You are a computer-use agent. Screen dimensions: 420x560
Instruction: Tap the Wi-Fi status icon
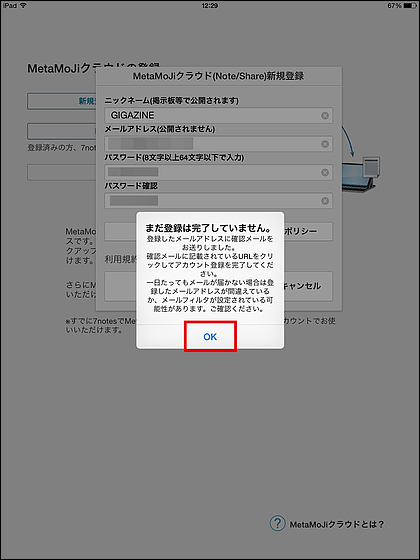tap(23, 6)
